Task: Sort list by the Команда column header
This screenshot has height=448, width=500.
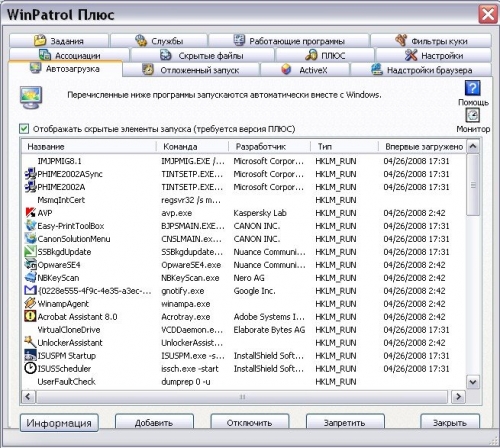Action: coord(192,146)
